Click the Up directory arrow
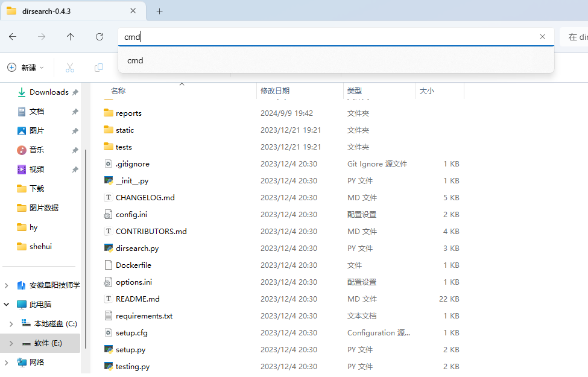588x377 pixels. coord(71,37)
